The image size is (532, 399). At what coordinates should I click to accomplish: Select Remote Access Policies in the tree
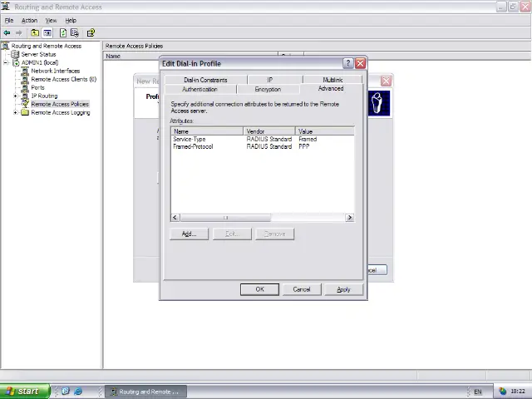(x=60, y=104)
